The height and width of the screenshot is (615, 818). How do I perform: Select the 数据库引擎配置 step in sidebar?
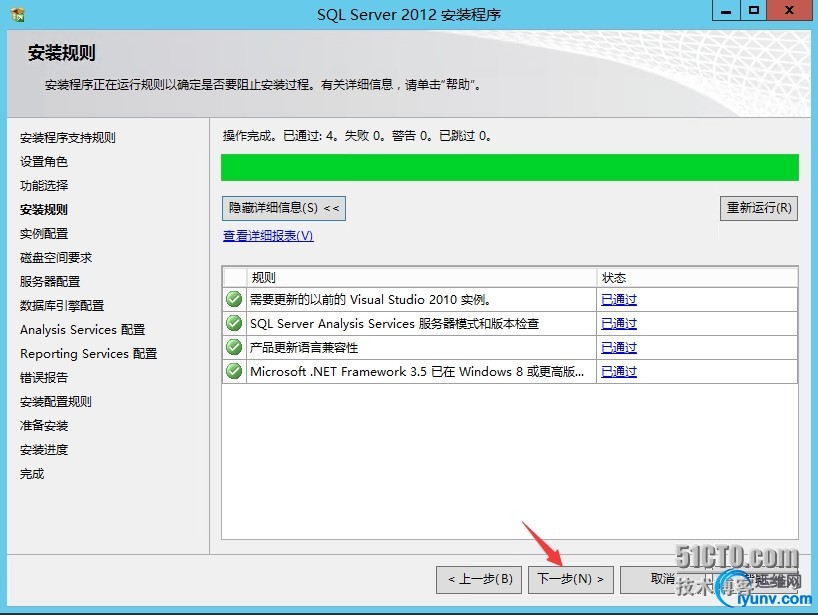62,306
